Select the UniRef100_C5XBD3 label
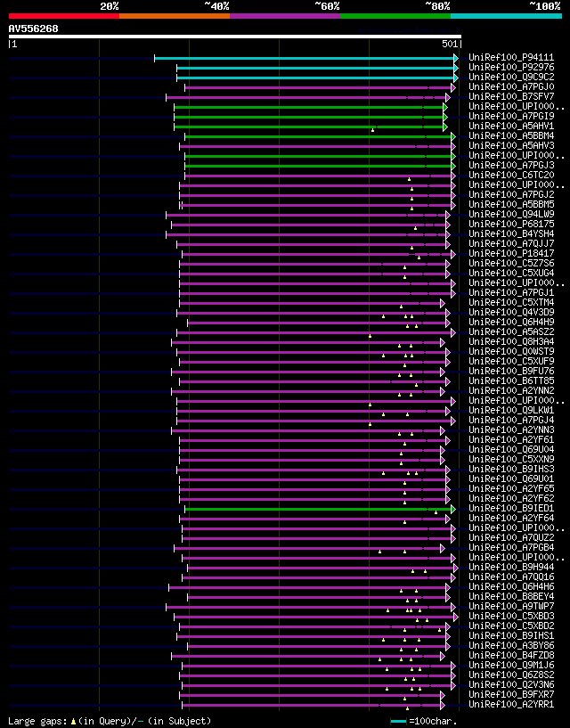This screenshot has height=728, width=570. pyautogui.click(x=511, y=617)
